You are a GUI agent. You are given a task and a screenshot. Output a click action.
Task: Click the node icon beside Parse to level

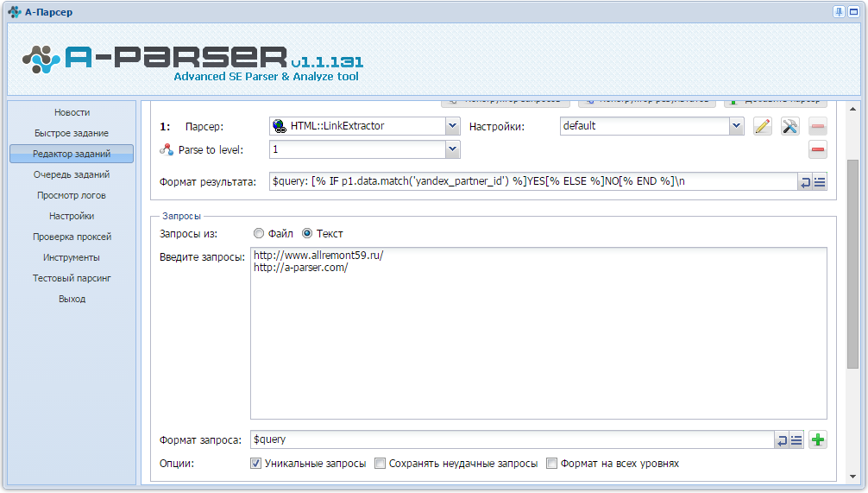[167, 149]
